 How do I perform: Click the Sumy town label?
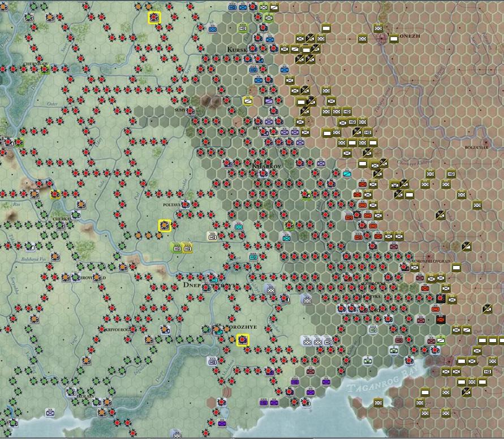180,110
